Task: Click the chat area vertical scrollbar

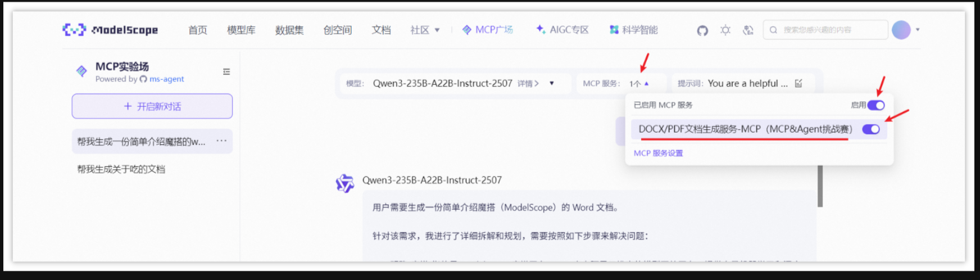Action: coord(820,186)
